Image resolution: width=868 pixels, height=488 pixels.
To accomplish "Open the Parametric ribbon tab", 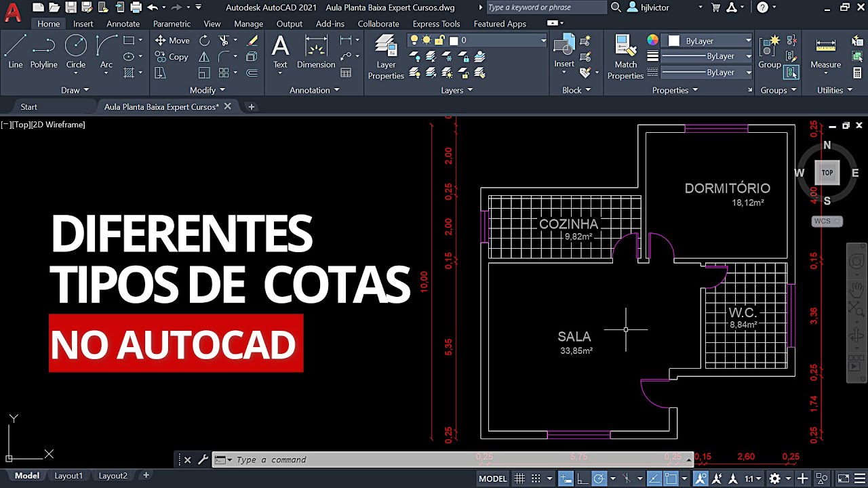I will [172, 24].
